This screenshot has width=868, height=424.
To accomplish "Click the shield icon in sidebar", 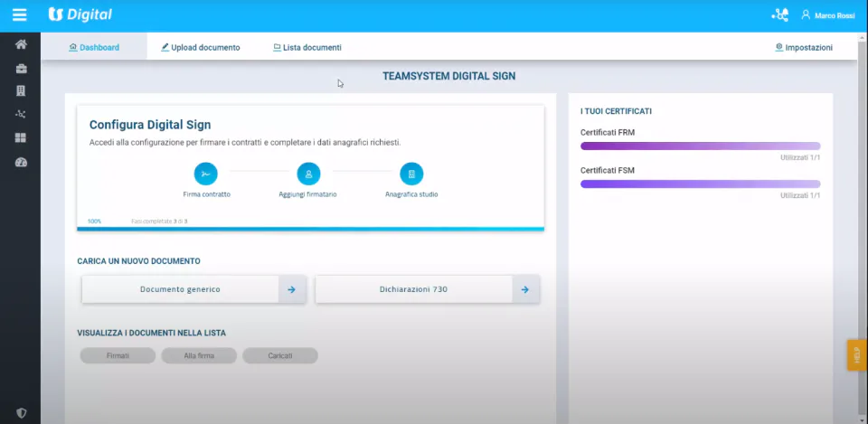I will pos(21,413).
